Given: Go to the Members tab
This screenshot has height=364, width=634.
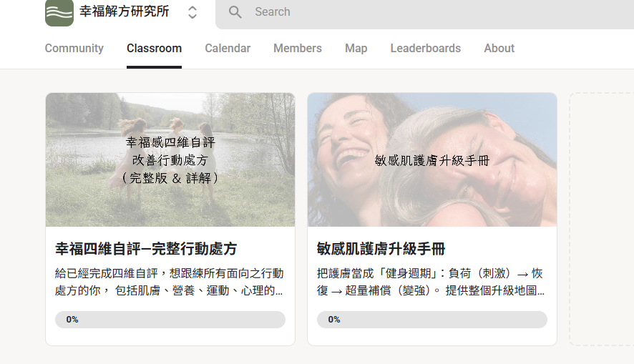Looking at the screenshot, I should 298,48.
